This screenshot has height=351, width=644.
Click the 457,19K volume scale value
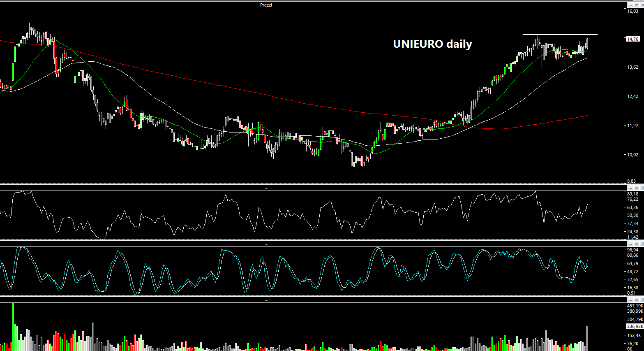635,306
